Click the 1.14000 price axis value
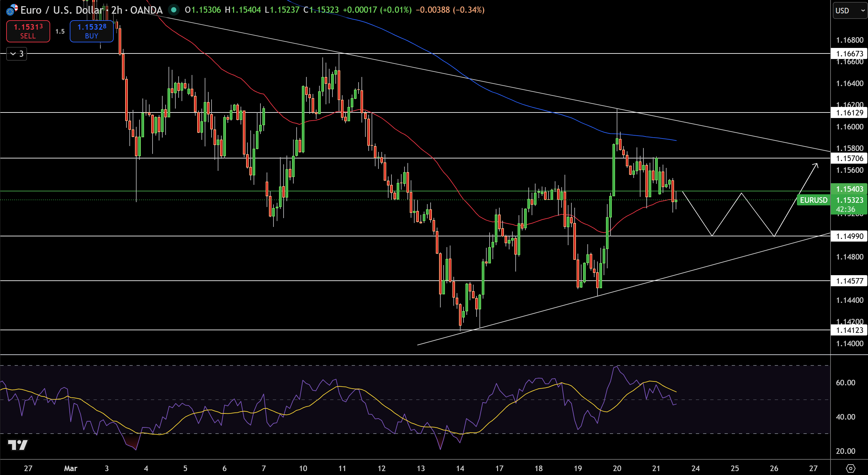This screenshot has width=868, height=475. point(849,344)
